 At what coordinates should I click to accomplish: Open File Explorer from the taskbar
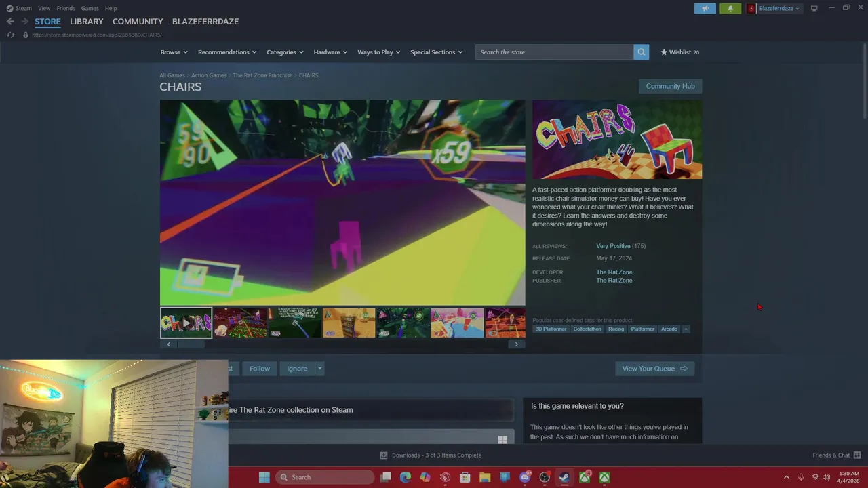[485, 477]
